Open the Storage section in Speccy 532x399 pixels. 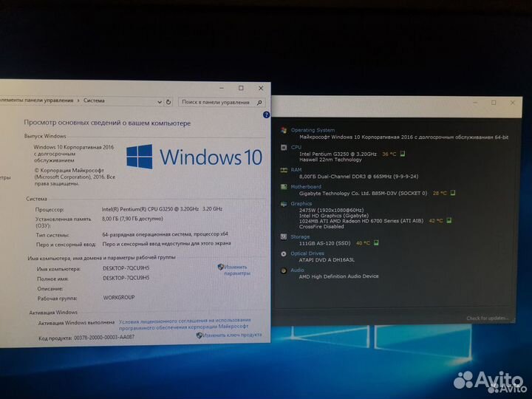coord(300,237)
